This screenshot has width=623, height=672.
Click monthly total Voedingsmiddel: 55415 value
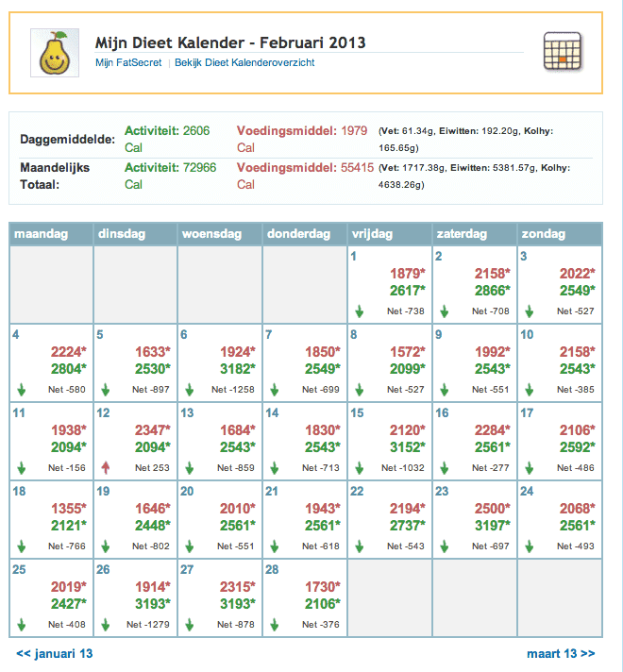[x=305, y=176]
